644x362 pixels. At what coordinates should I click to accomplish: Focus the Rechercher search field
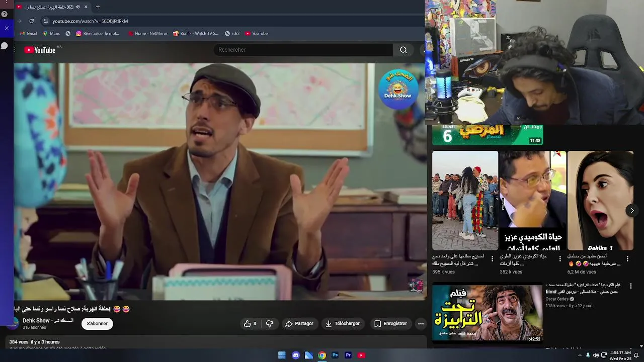coord(303,50)
